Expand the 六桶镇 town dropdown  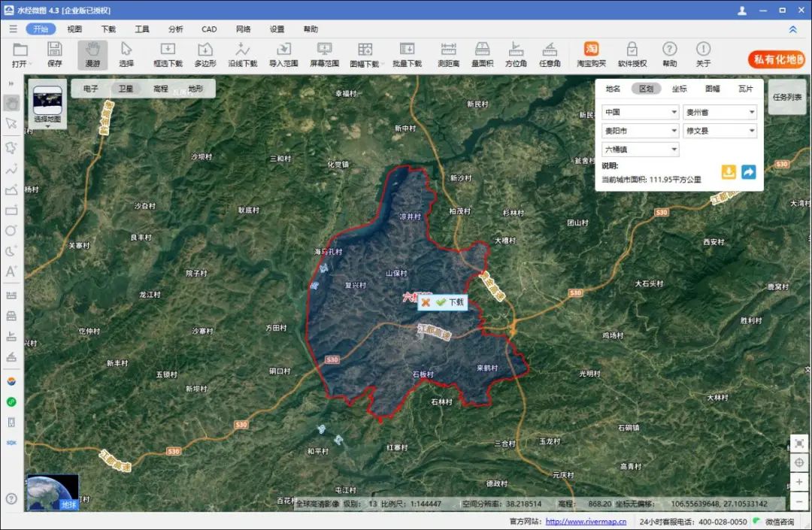tap(641, 150)
